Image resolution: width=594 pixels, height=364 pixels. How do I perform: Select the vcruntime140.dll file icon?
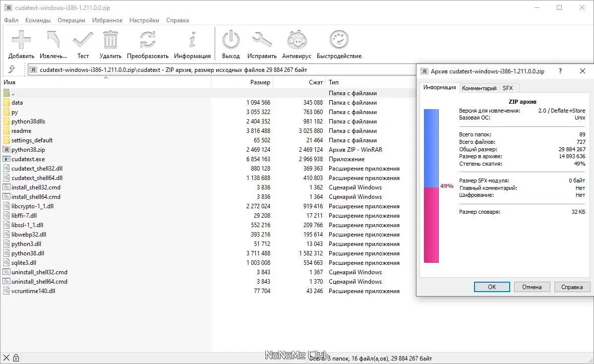pyautogui.click(x=6, y=291)
